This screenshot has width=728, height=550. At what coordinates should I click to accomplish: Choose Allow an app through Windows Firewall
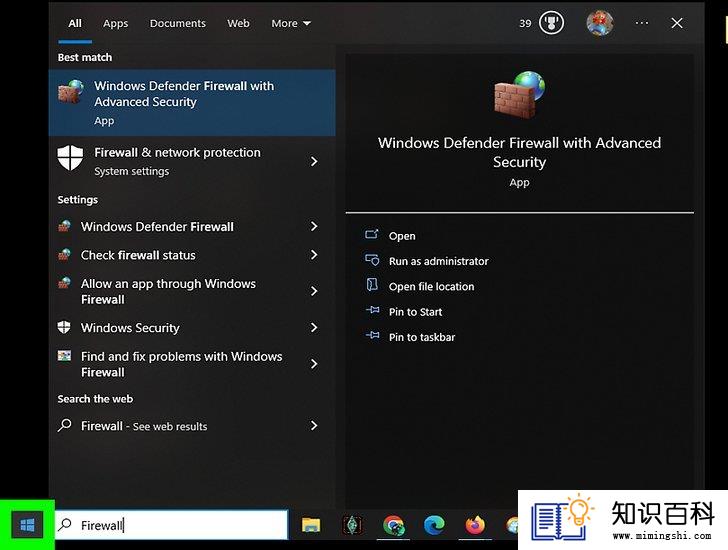192,291
